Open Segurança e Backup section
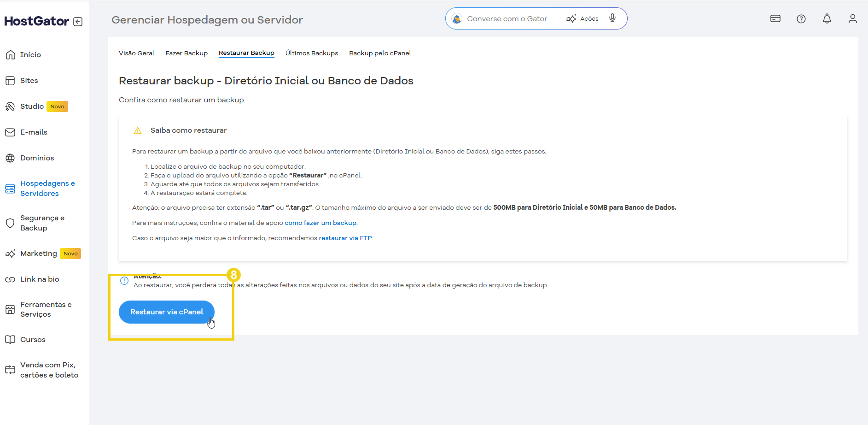The width and height of the screenshot is (868, 425). (42, 223)
